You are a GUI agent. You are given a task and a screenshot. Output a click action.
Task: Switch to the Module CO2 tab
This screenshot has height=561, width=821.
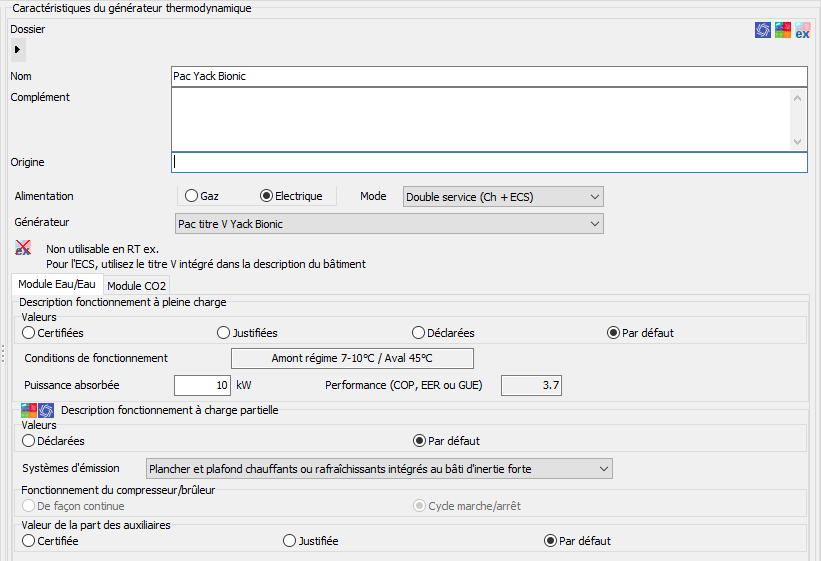pos(136,287)
